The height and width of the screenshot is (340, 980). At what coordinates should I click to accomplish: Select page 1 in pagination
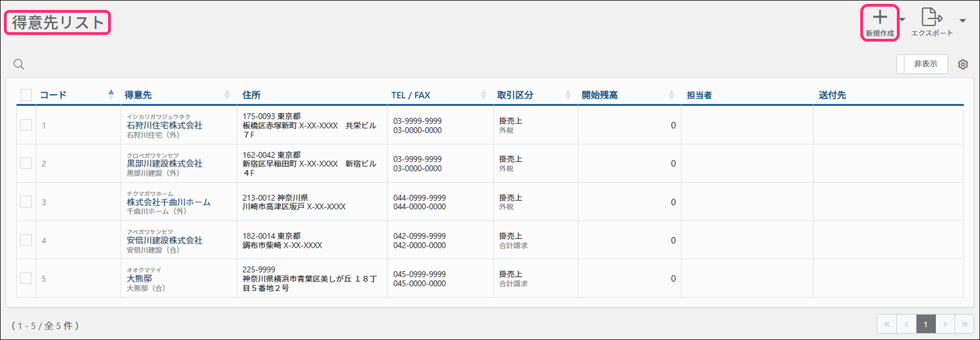(x=926, y=324)
